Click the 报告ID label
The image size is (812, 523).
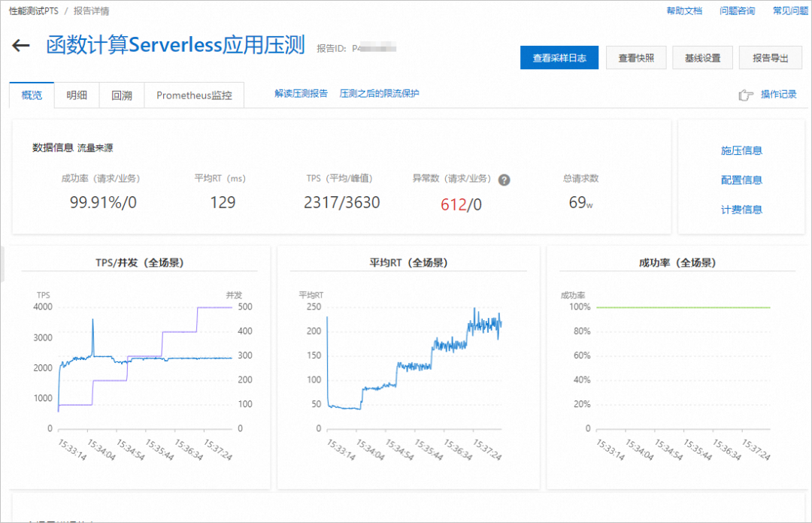332,49
